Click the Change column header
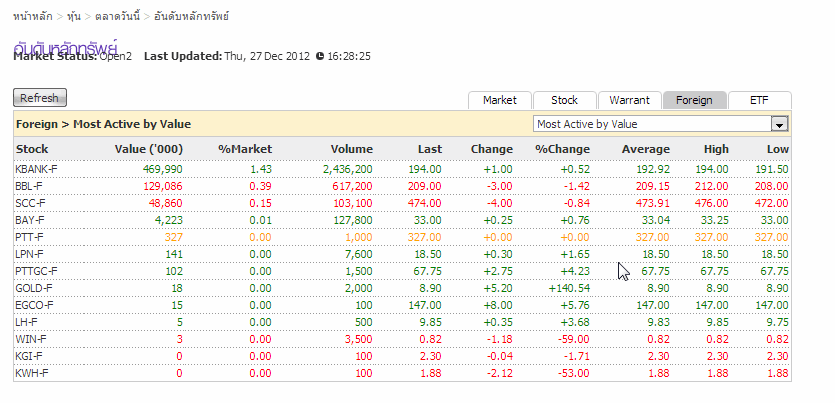This screenshot has height=403, width=835. pos(492,149)
